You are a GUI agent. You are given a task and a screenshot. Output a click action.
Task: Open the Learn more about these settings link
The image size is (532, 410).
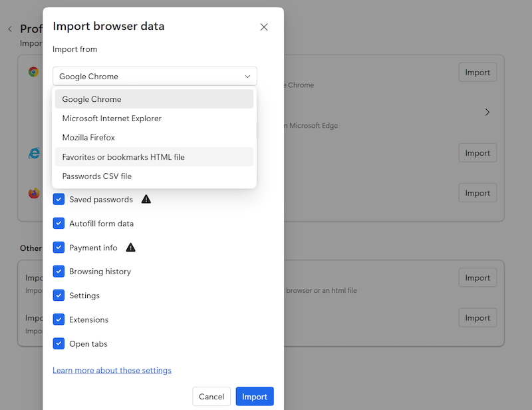(112, 370)
